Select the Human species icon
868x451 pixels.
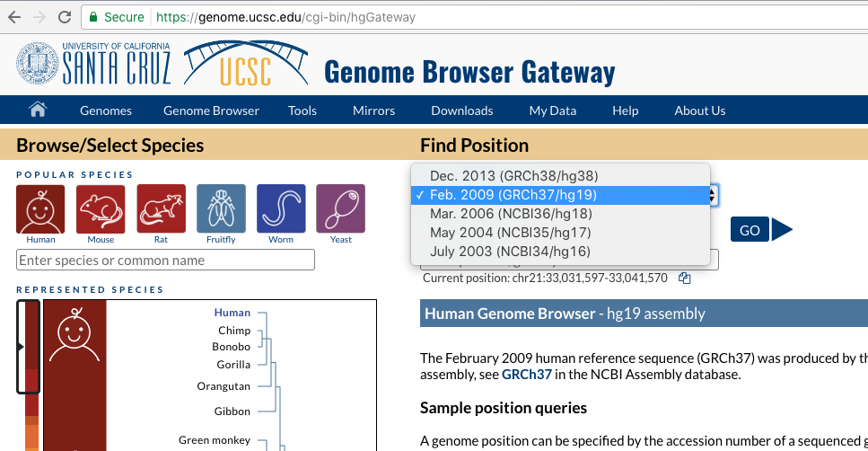(x=40, y=208)
